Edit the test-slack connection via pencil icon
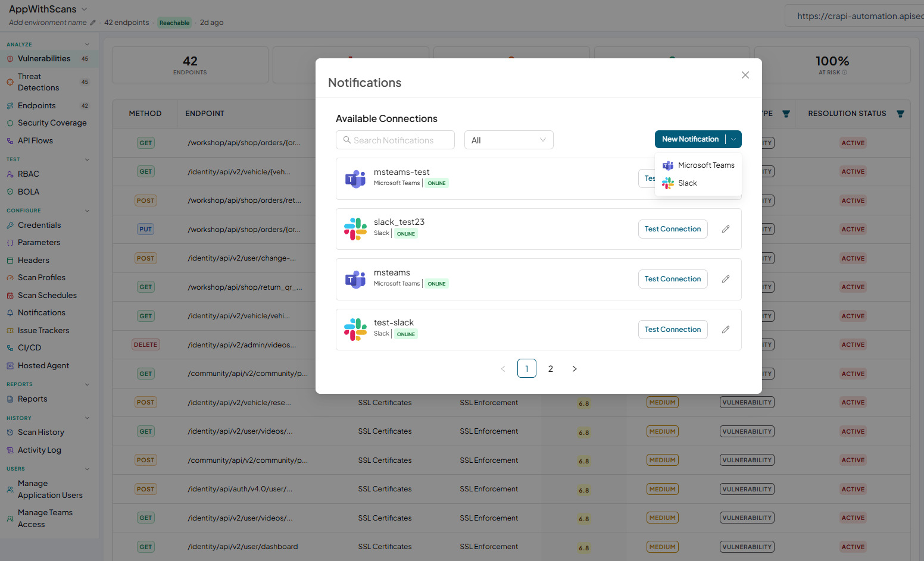The height and width of the screenshot is (561, 924). click(726, 330)
